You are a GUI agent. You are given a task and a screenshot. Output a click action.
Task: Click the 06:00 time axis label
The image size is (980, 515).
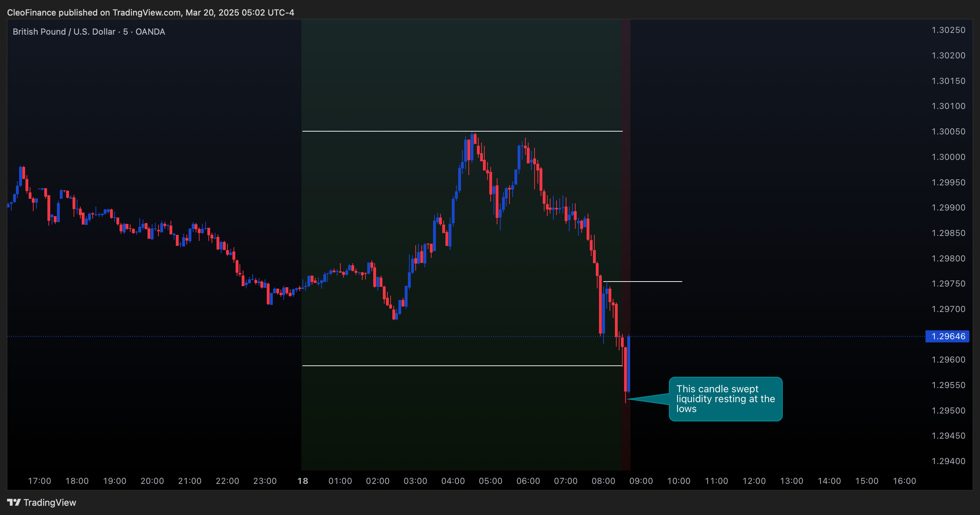click(529, 481)
